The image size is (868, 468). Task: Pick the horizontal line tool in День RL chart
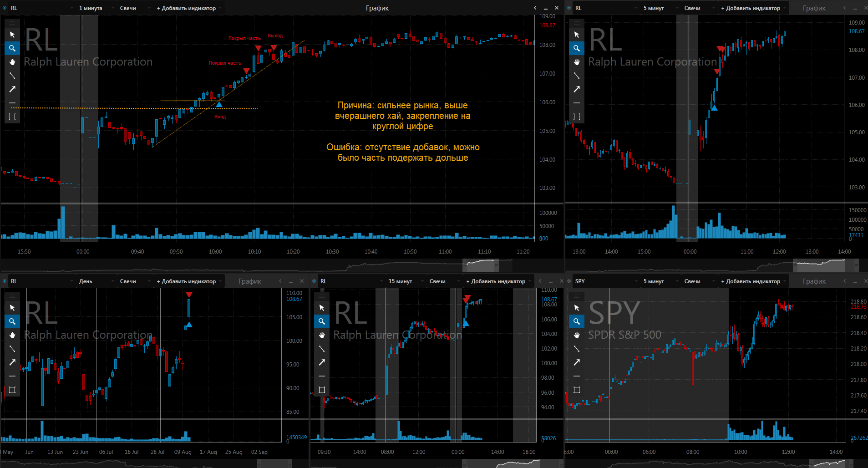12,376
